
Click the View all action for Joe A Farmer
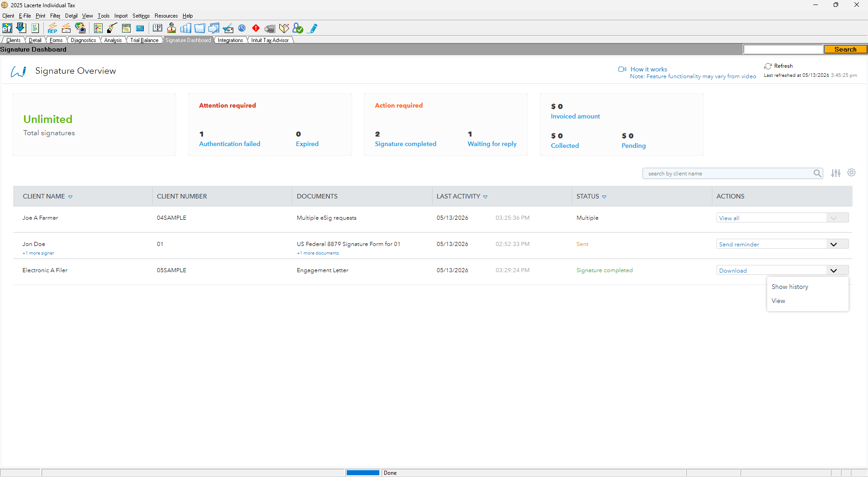(729, 218)
